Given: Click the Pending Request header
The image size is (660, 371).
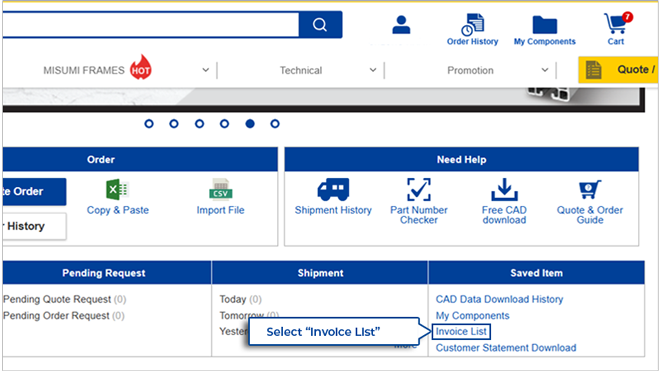Looking at the screenshot, I should pyautogui.click(x=107, y=273).
